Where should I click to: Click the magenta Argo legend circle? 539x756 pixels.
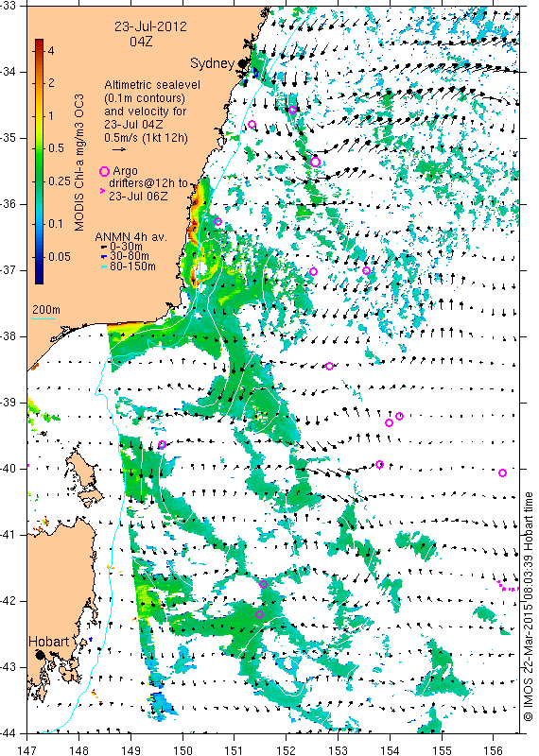tap(104, 171)
